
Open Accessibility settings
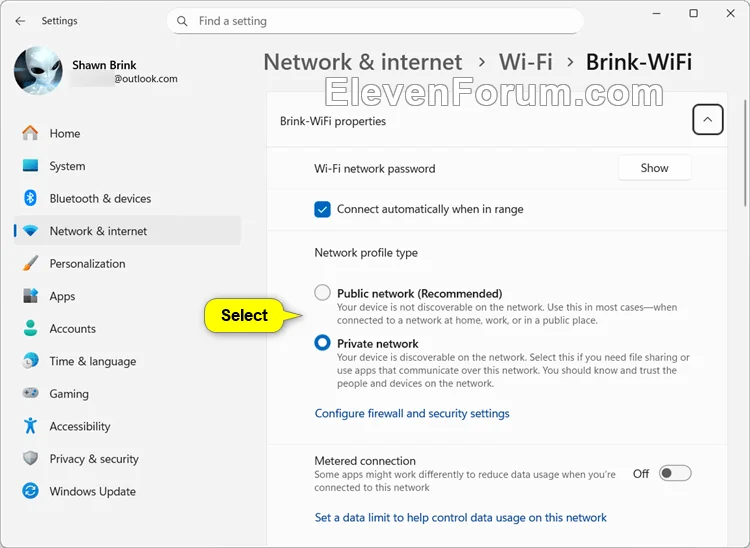127,426
